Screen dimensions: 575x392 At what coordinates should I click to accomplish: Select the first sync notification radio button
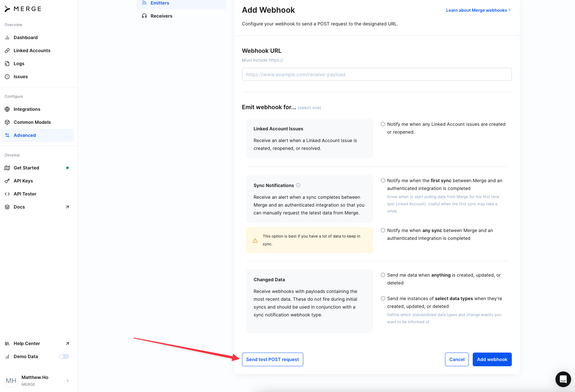point(383,181)
